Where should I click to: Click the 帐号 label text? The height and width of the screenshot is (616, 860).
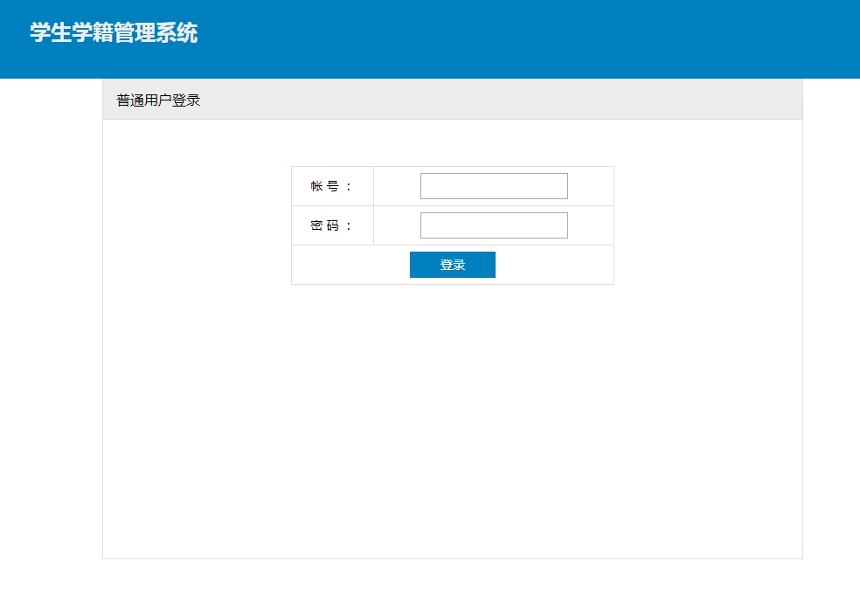[x=325, y=186]
